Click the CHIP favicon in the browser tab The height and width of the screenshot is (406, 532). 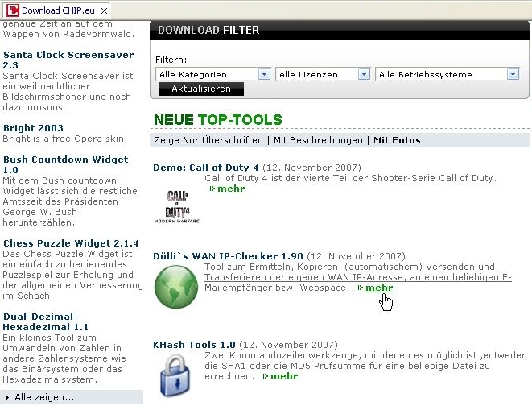[13, 10]
